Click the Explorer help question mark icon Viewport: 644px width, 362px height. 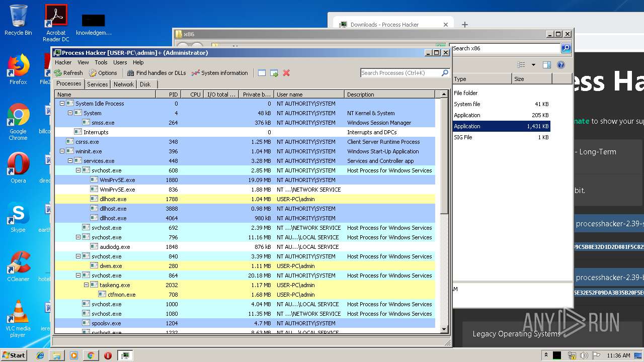click(561, 65)
